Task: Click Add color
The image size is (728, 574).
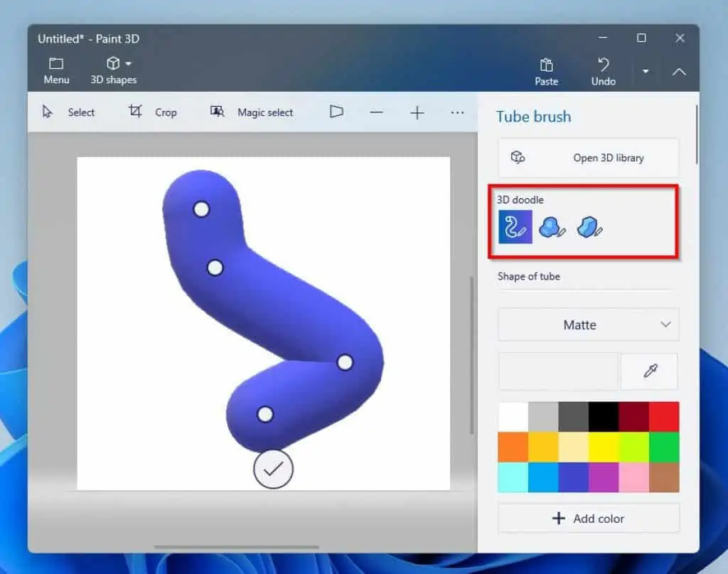Action: (x=588, y=518)
